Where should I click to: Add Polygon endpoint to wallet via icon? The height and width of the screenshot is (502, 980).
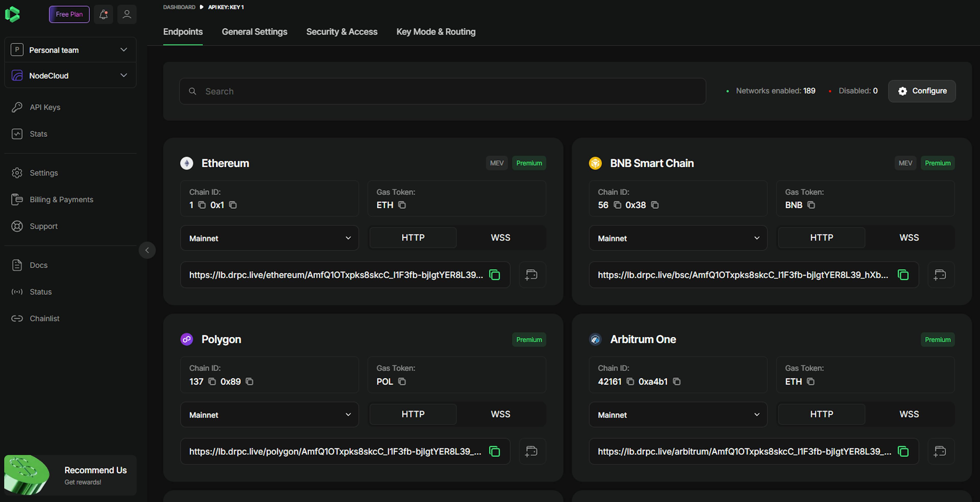tap(532, 451)
